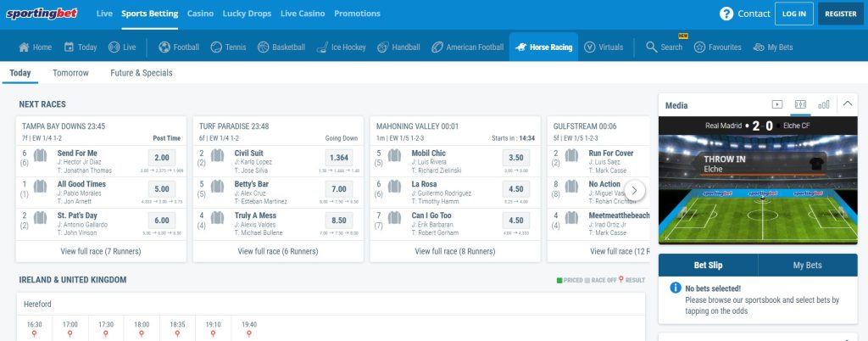Select American Football sport icon
Viewport: 868px width, 341px height.
click(x=437, y=47)
